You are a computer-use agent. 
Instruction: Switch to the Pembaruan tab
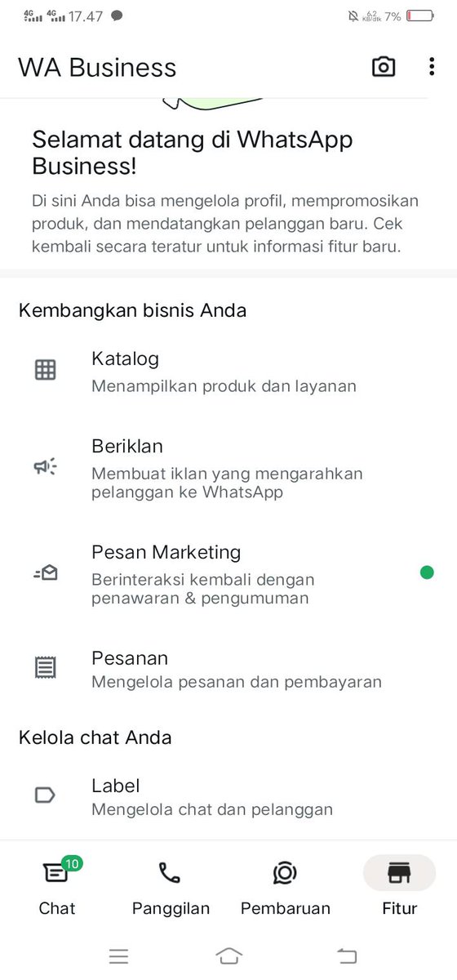coord(285,886)
